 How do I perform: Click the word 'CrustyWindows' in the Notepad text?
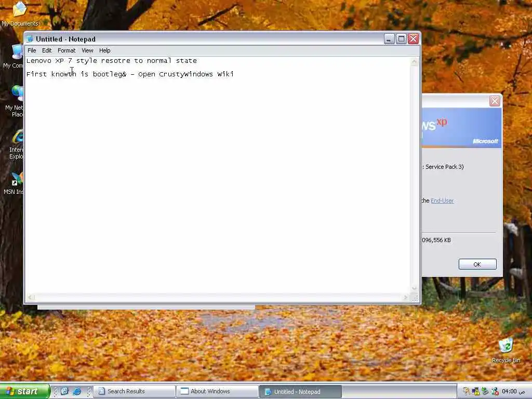point(186,74)
